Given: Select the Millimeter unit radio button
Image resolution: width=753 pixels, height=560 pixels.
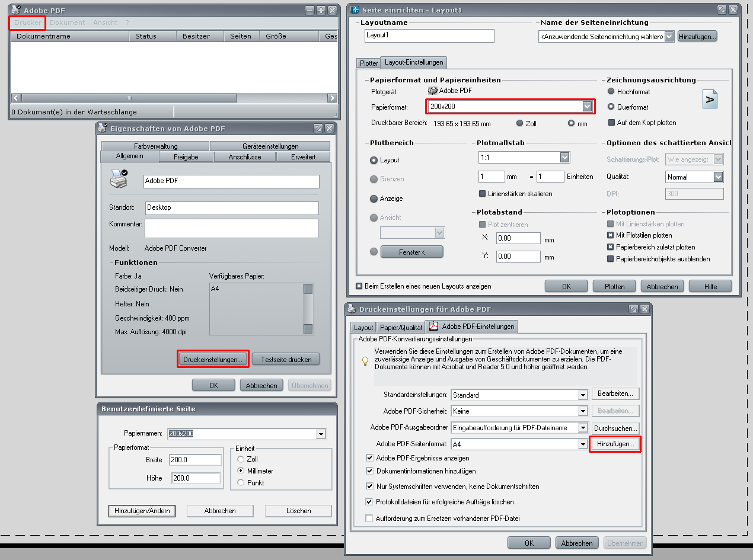Looking at the screenshot, I should point(240,471).
